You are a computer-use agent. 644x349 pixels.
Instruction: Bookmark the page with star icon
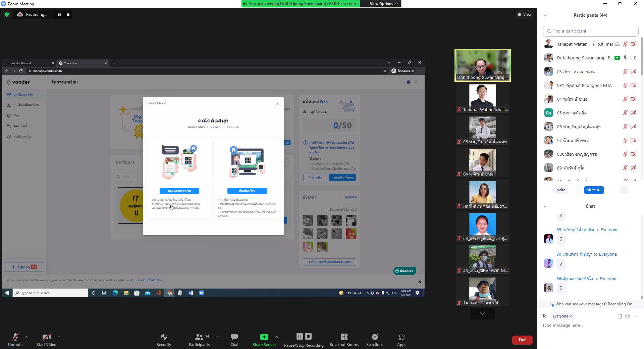coord(385,71)
